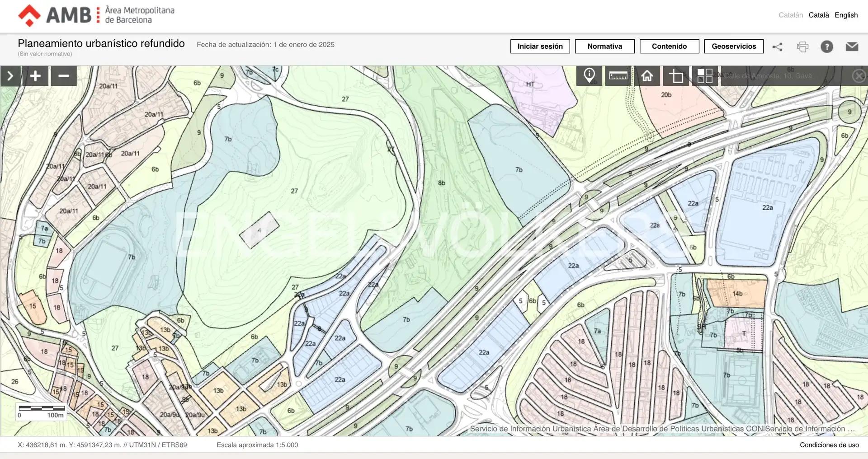Open the Geoservicios button

pyautogui.click(x=734, y=47)
